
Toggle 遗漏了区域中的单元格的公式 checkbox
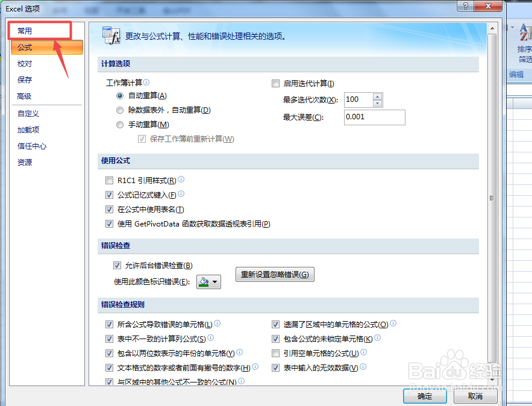(275, 325)
